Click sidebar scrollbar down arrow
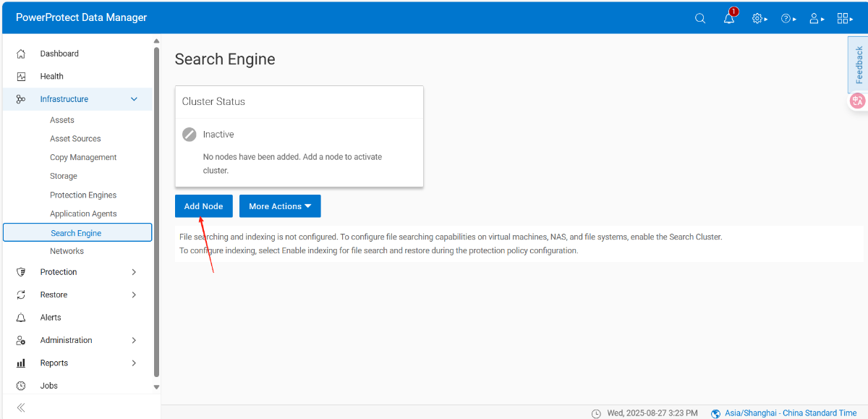This screenshot has width=868, height=419. [156, 387]
